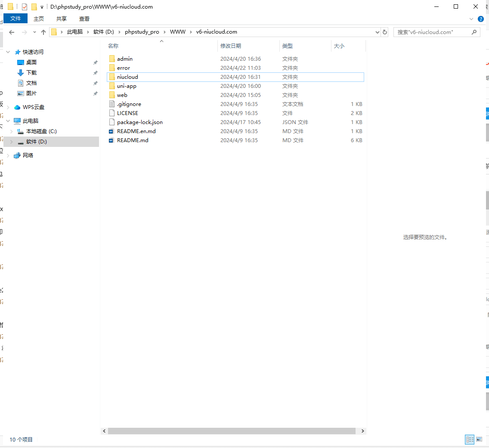
Task: Click the Forward navigation arrow
Action: coord(25,32)
